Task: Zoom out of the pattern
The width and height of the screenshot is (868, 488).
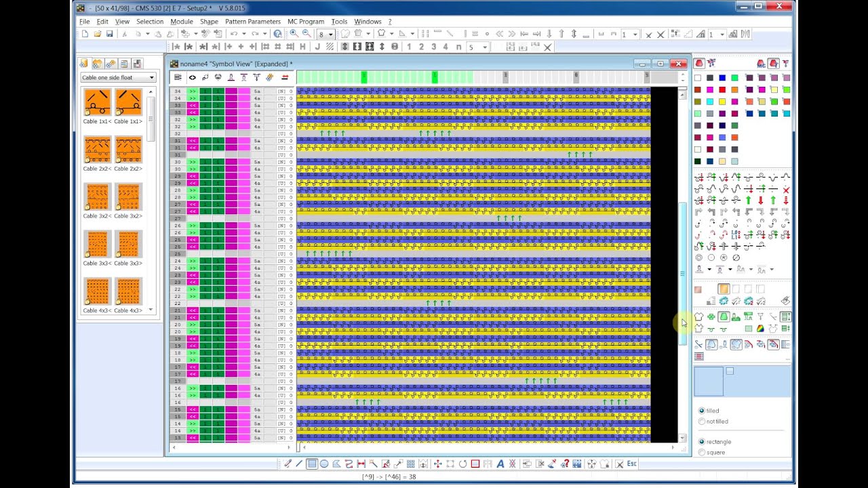Action: [x=306, y=34]
